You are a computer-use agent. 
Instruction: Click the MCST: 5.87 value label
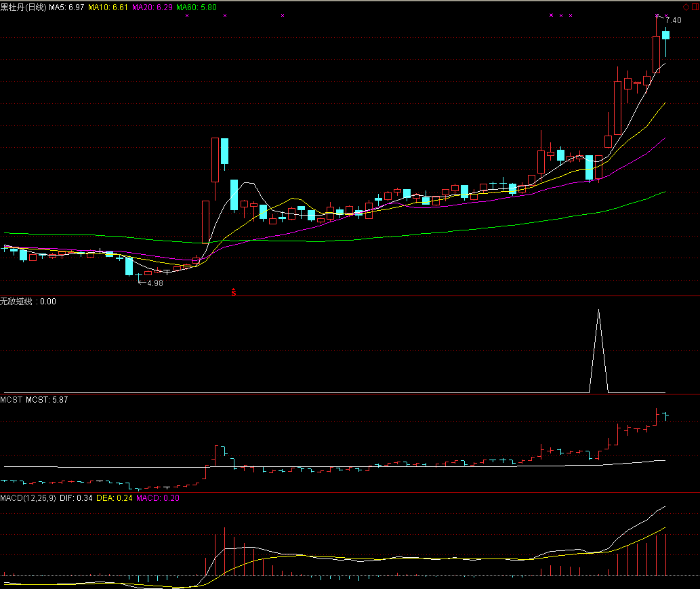[47, 400]
